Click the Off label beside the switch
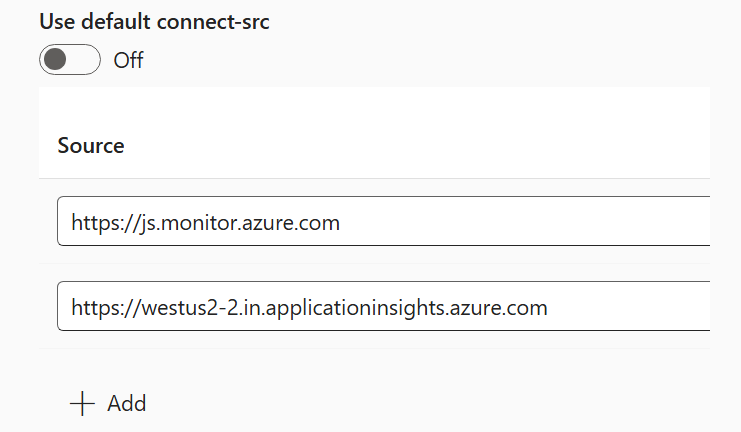This screenshot has width=741, height=432. coord(128,60)
